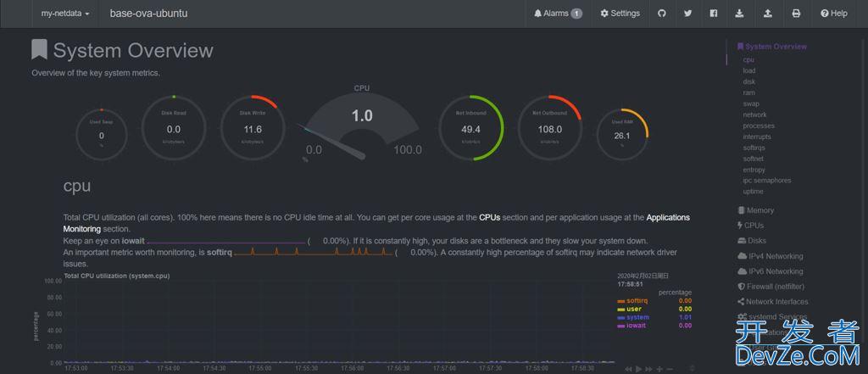Play the CPU chart
Screen dimensions: 868x374
(639, 369)
